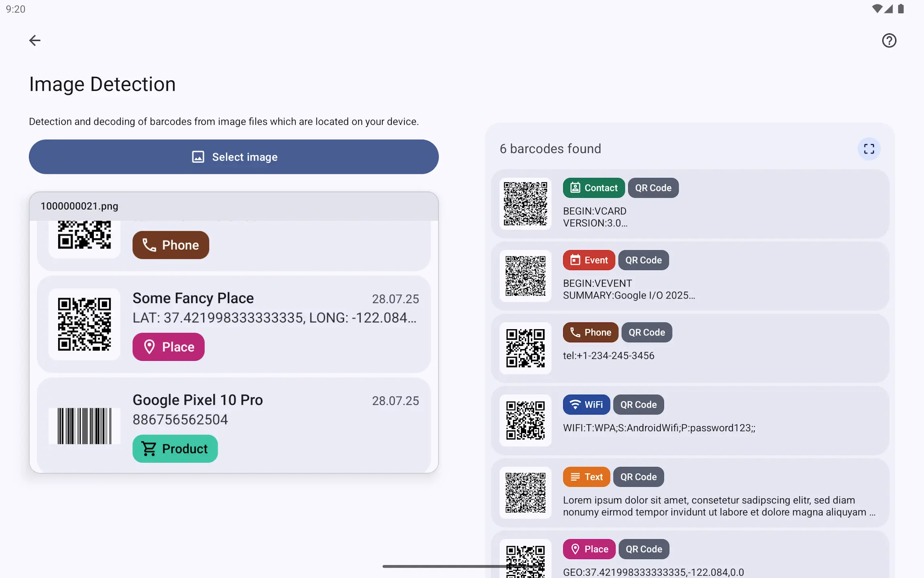Select QR Code chip next to Text
Image resolution: width=924 pixels, height=578 pixels.
click(x=639, y=477)
